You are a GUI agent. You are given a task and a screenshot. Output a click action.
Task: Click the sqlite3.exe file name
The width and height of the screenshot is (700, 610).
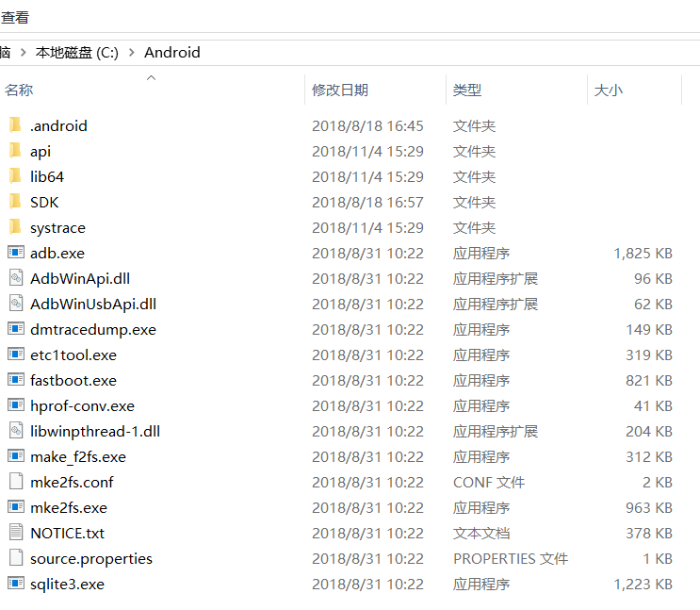67,585
